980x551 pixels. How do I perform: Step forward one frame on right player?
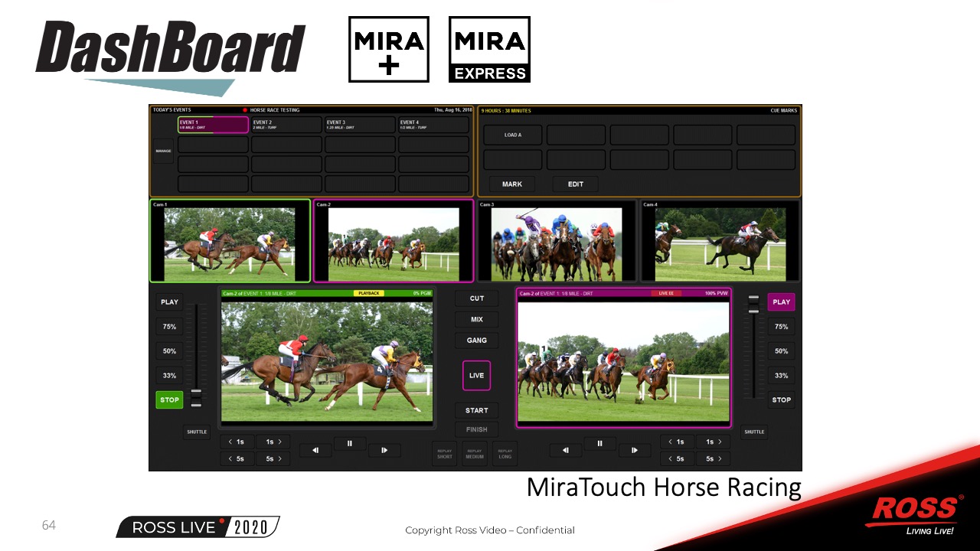click(635, 451)
